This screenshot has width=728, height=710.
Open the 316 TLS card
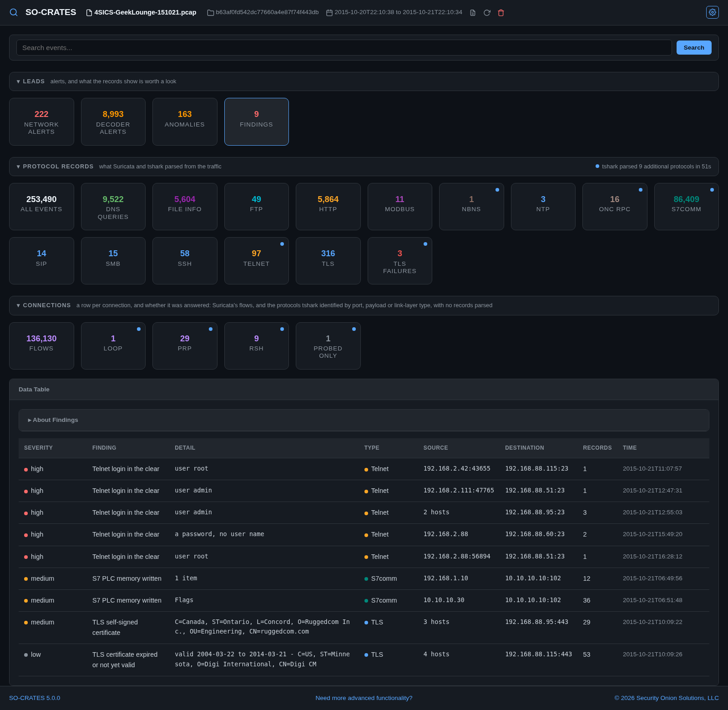point(328,261)
